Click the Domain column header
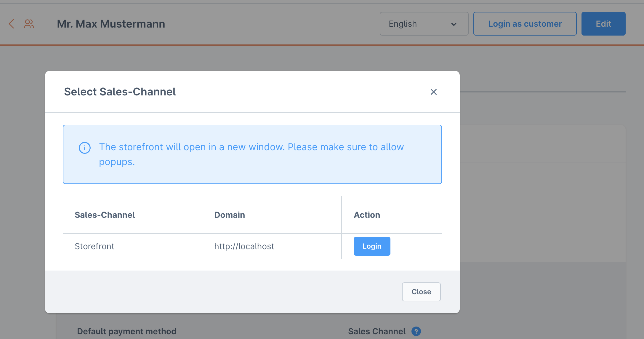This screenshot has height=339, width=644. coord(230,215)
